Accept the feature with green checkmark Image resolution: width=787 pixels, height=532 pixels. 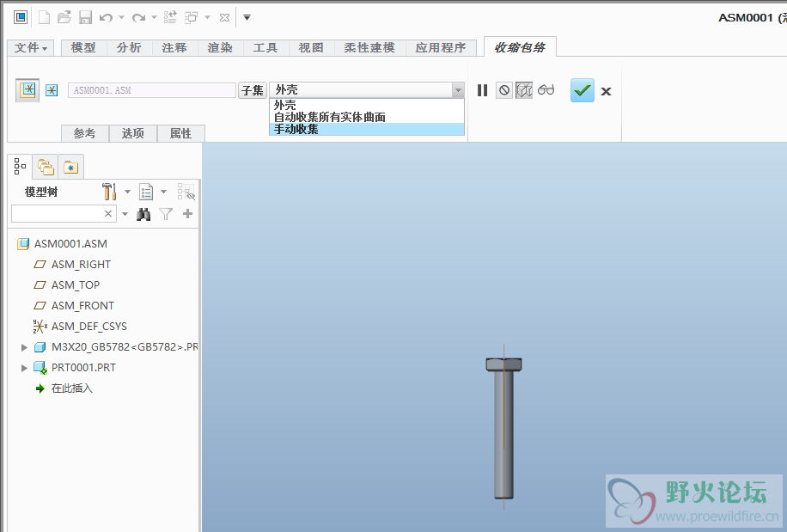click(583, 90)
